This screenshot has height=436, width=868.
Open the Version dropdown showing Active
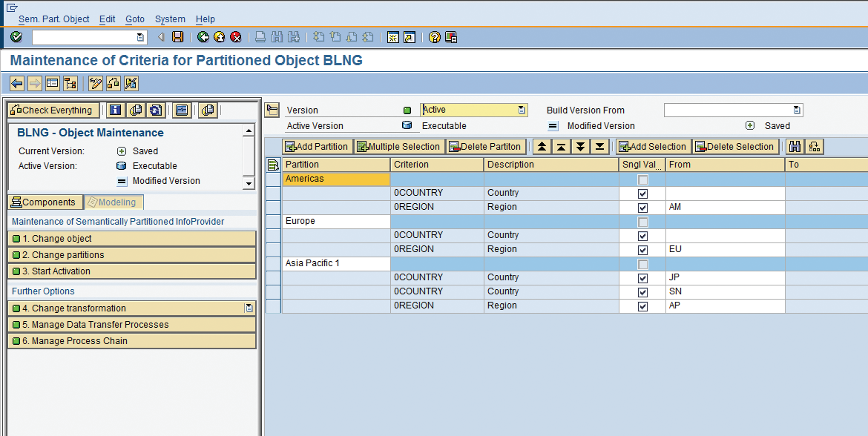tap(522, 110)
